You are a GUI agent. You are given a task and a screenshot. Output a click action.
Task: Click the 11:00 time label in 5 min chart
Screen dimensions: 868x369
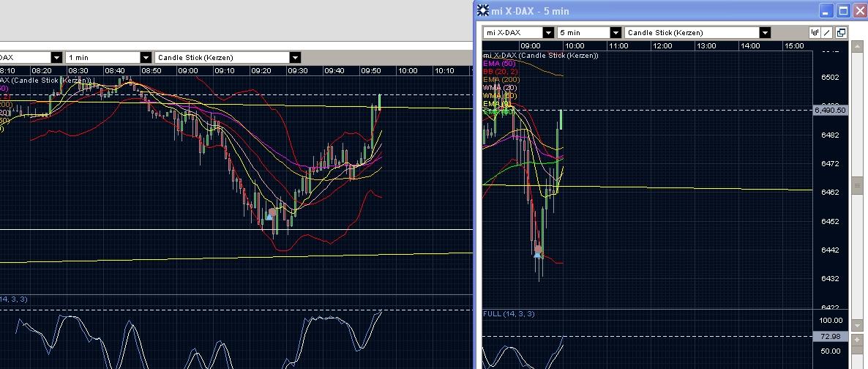[x=618, y=46]
